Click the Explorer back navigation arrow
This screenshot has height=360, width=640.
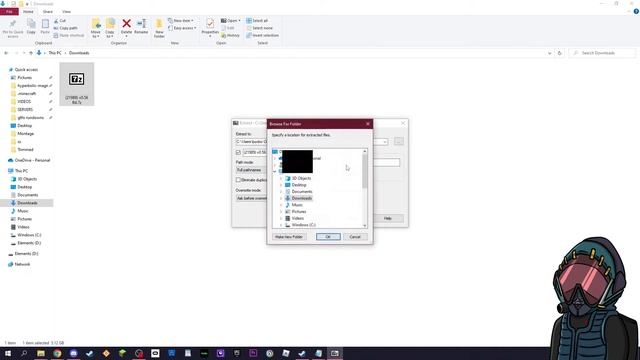[6, 53]
